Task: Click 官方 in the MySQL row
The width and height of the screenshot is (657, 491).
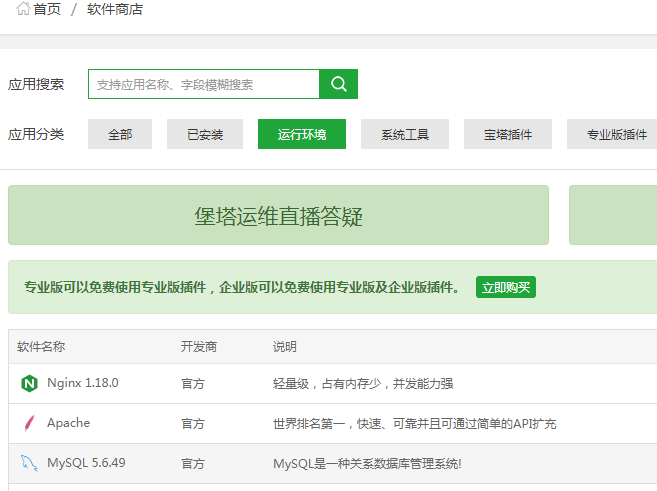Action: click(x=193, y=463)
